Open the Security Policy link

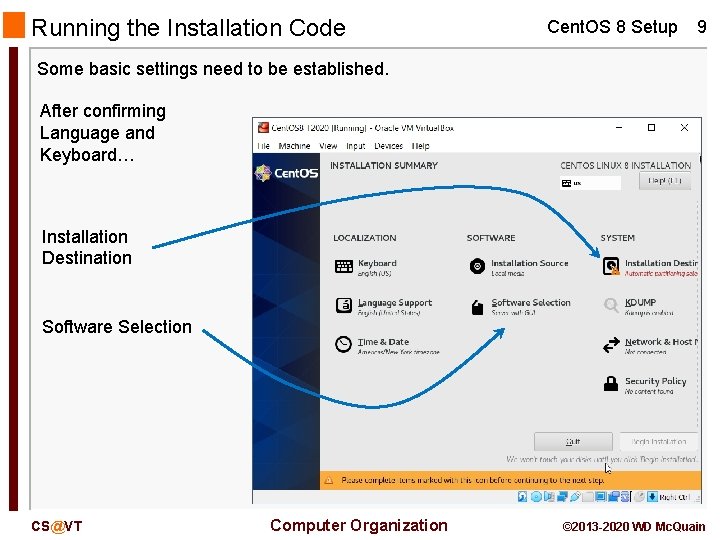pos(655,381)
